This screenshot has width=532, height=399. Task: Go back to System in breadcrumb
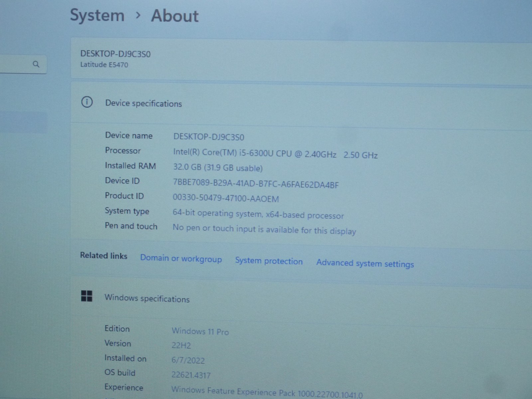pos(97,15)
